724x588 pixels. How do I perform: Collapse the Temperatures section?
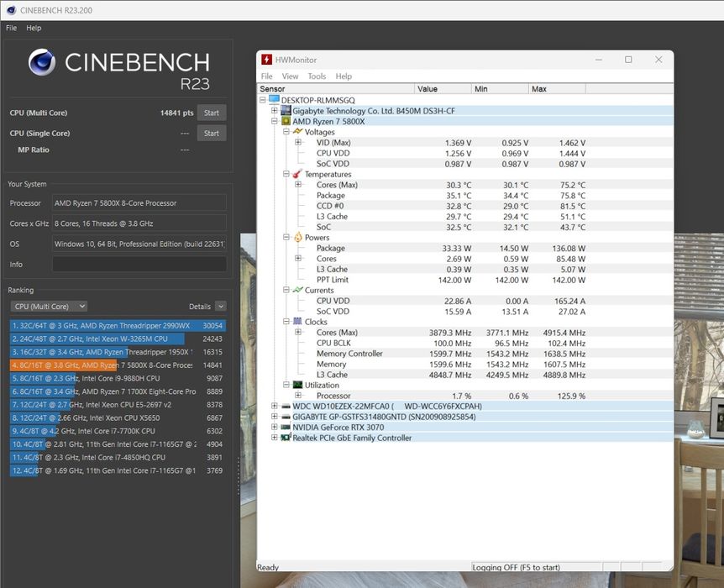286,174
